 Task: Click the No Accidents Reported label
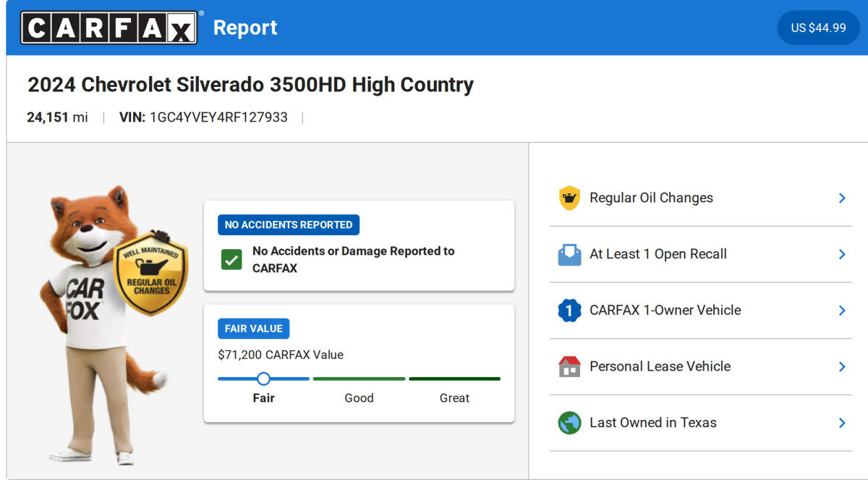click(x=289, y=225)
